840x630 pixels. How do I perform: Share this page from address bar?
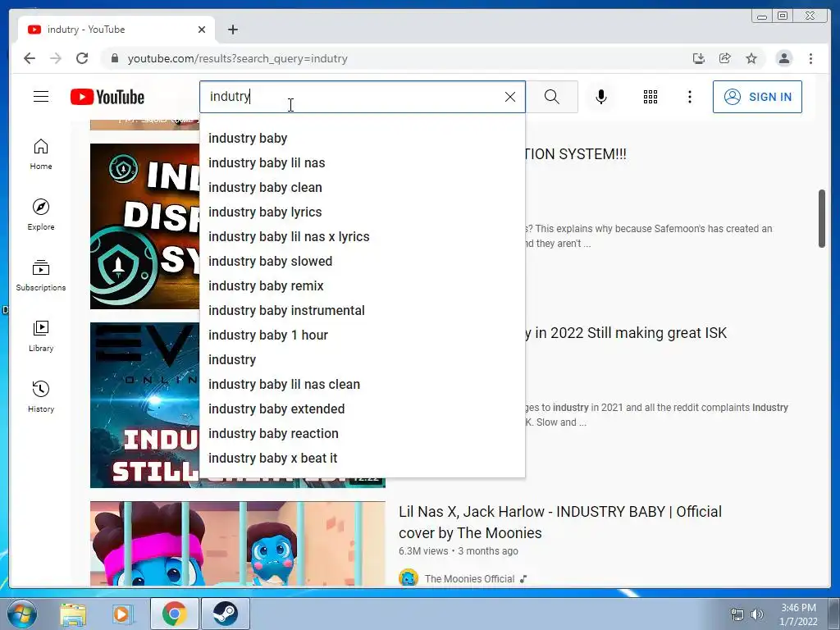click(x=725, y=58)
